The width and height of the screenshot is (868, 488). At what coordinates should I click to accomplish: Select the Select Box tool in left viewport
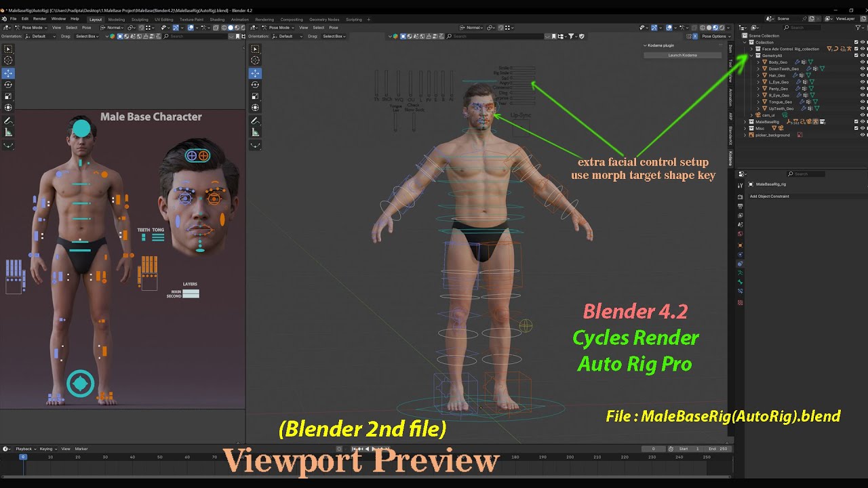click(8, 49)
